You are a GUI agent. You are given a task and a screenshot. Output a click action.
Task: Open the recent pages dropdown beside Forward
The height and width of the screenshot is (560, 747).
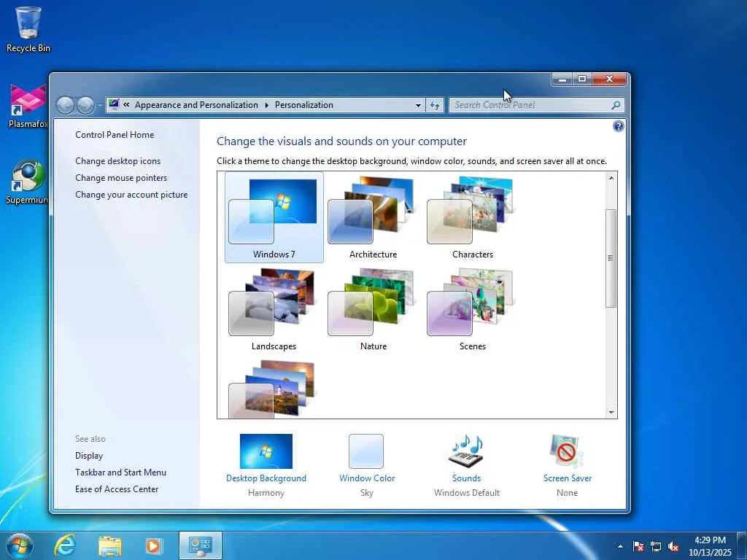tap(99, 105)
